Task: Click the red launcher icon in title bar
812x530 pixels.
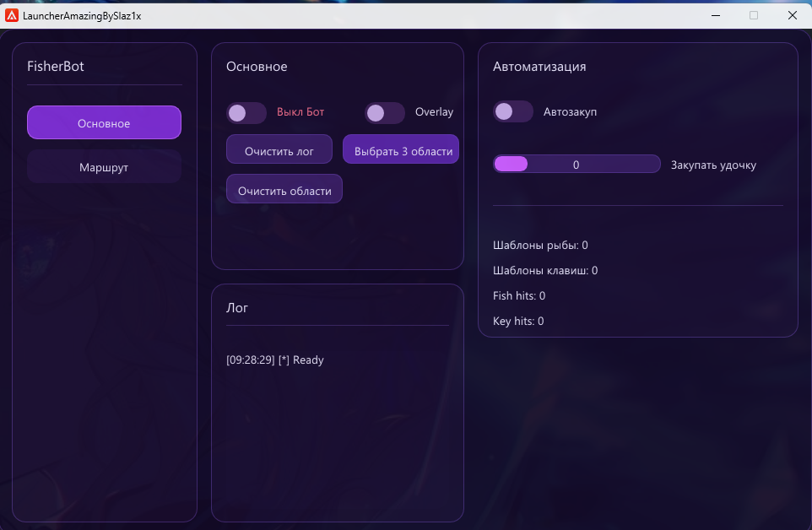Action: [13, 15]
